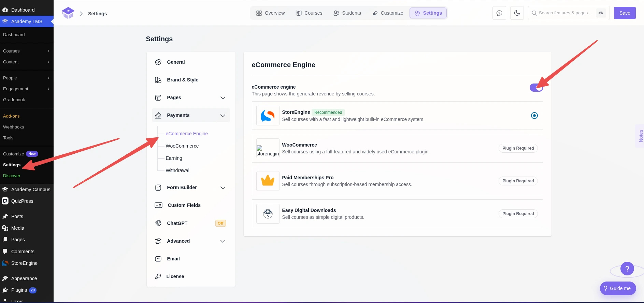Image resolution: width=644 pixels, height=303 pixels.
Task: Click the Academy LMS logo icon
Action: pyautogui.click(x=68, y=13)
